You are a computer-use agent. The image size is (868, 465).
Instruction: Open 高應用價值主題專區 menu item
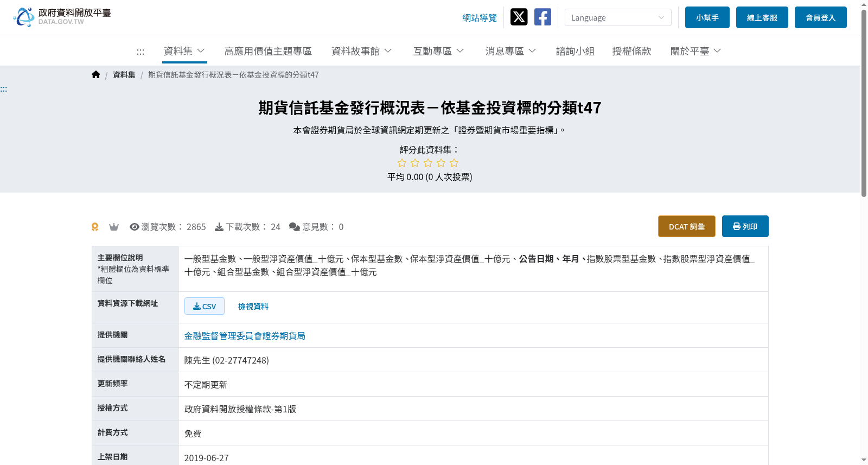268,51
